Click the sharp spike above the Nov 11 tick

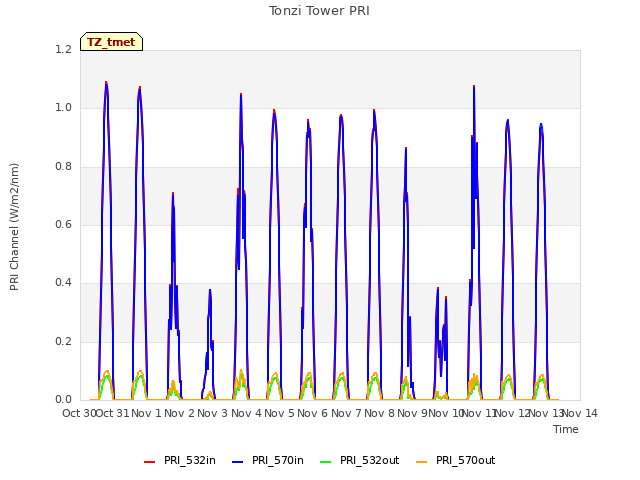[474, 87]
